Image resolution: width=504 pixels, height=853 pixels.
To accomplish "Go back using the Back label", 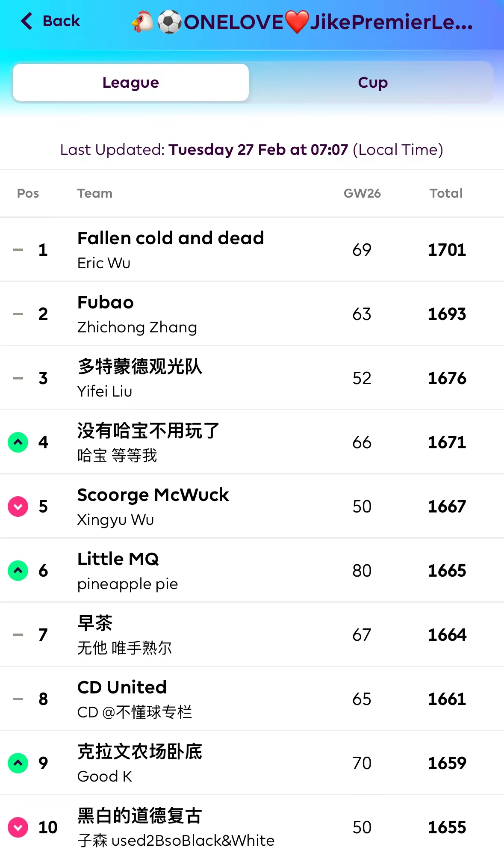I will (x=61, y=21).
